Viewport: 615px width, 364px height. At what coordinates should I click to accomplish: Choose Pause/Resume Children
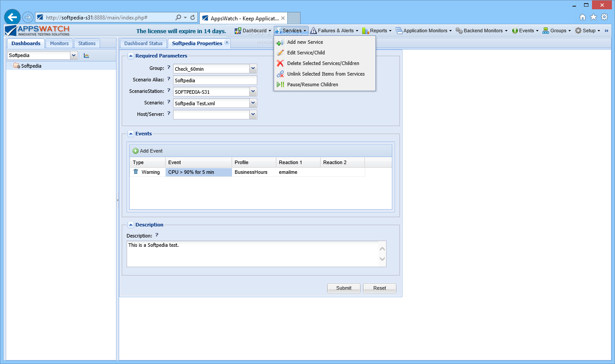coord(325,84)
